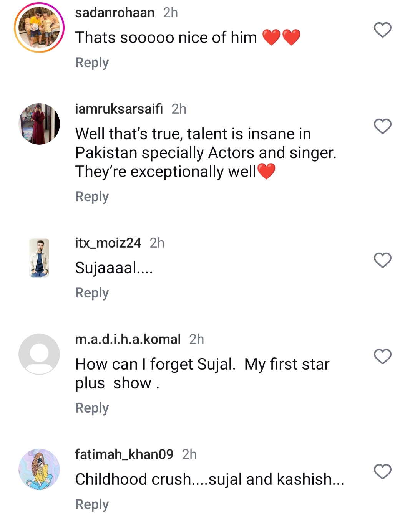Visit sadanrohaan's profile via username
Screen dimensions: 415x532
pyautogui.click(x=115, y=13)
